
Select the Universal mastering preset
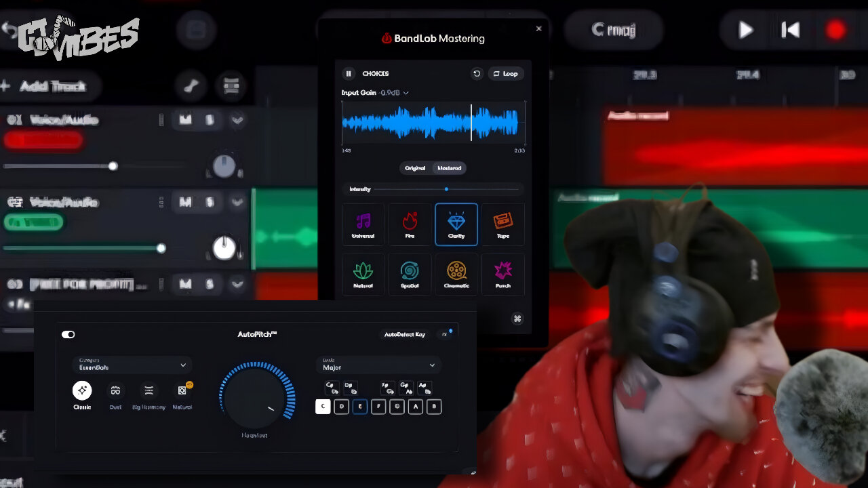(x=363, y=224)
